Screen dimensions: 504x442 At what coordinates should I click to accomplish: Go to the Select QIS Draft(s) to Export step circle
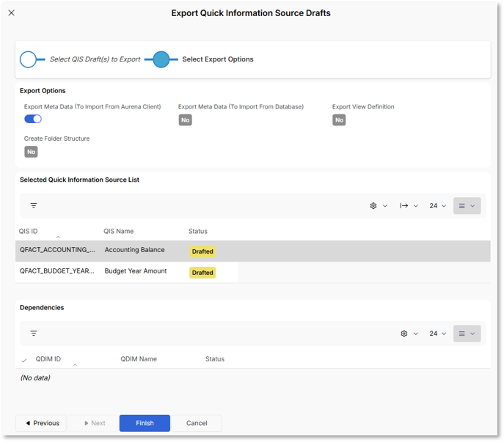click(29, 59)
